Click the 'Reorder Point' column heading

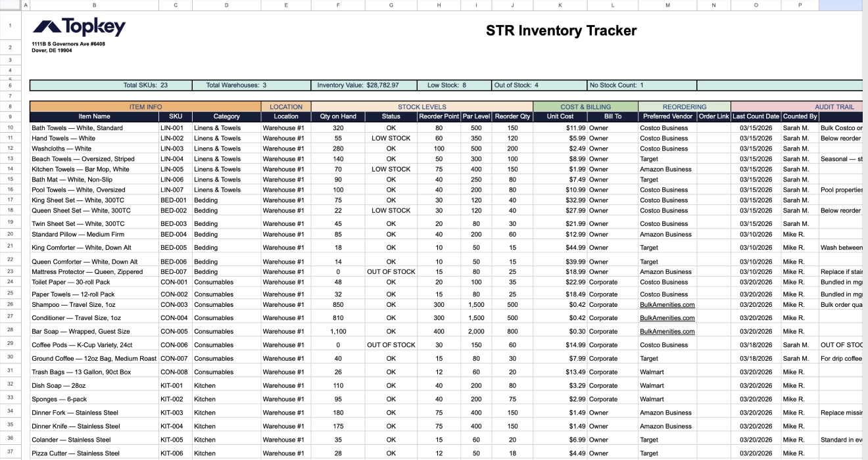pos(439,116)
